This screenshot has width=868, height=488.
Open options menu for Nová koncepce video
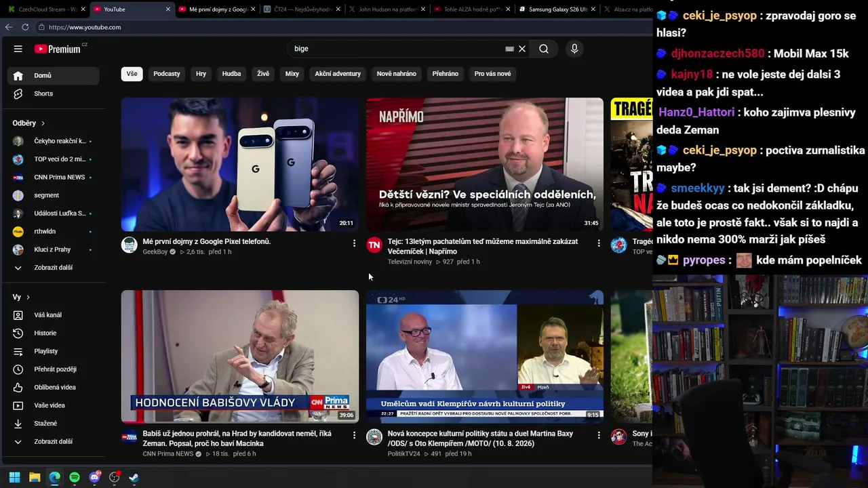[599, 435]
